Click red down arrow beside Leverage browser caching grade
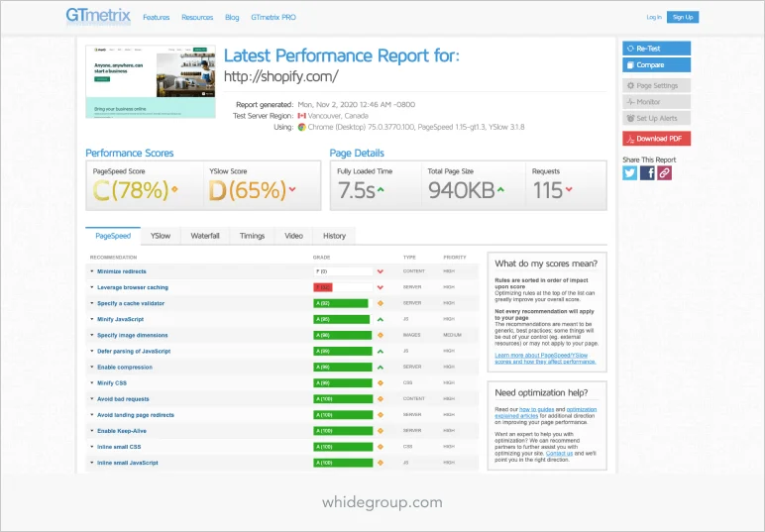The image size is (765, 532). 381,287
